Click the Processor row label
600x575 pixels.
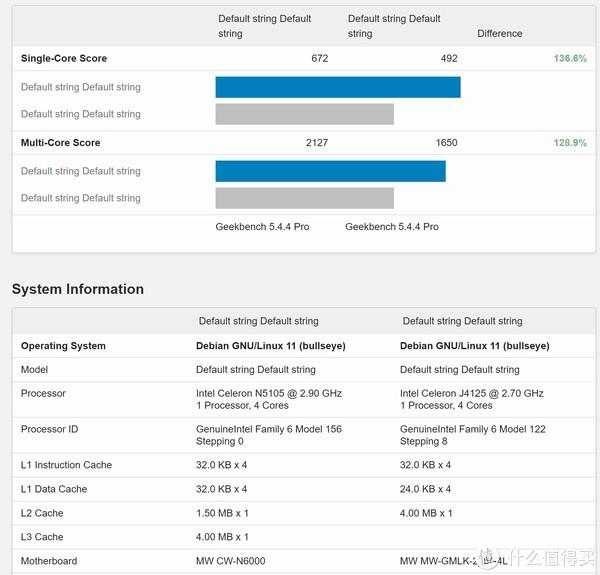point(43,393)
